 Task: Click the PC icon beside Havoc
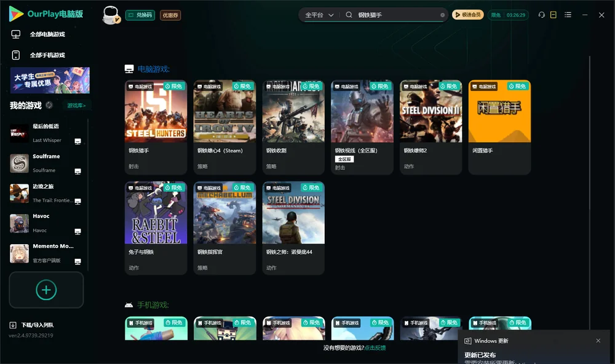(77, 231)
